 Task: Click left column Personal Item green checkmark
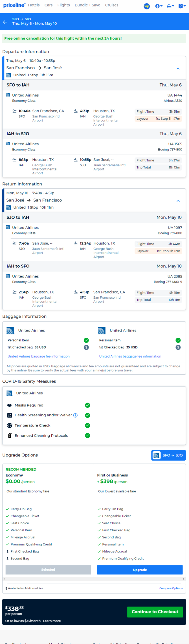(86, 340)
